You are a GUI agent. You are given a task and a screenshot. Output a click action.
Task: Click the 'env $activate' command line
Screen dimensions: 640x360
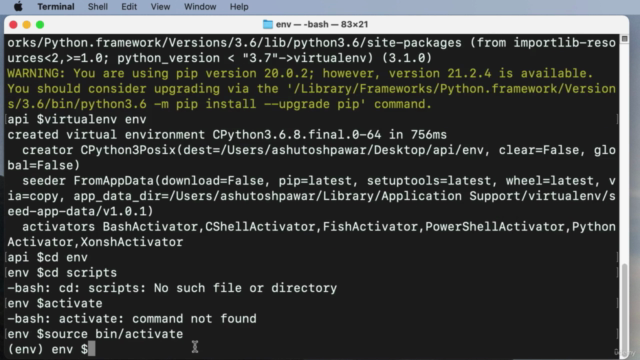click(x=55, y=303)
